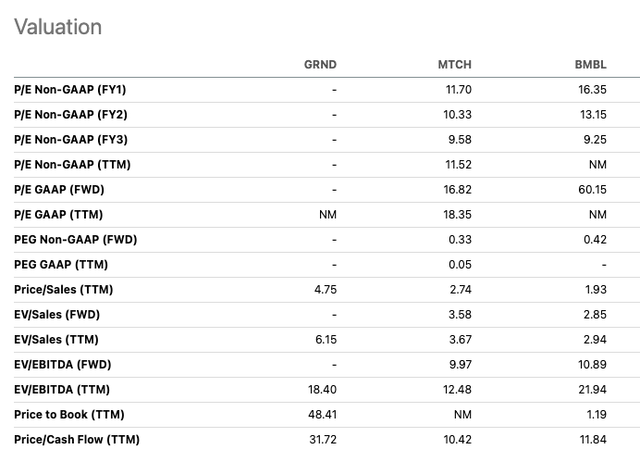Click the EV/EBITDA (FWD) label
The height and width of the screenshot is (462, 640).
(62, 364)
